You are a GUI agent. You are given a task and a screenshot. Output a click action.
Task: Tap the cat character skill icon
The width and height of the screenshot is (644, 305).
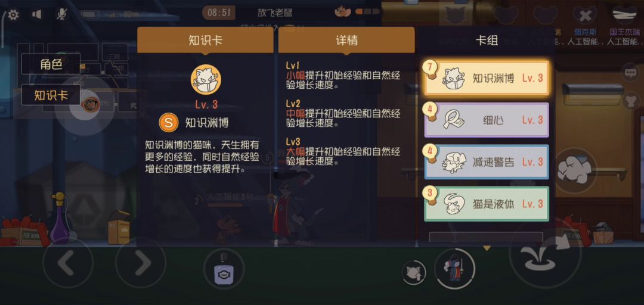point(454,269)
